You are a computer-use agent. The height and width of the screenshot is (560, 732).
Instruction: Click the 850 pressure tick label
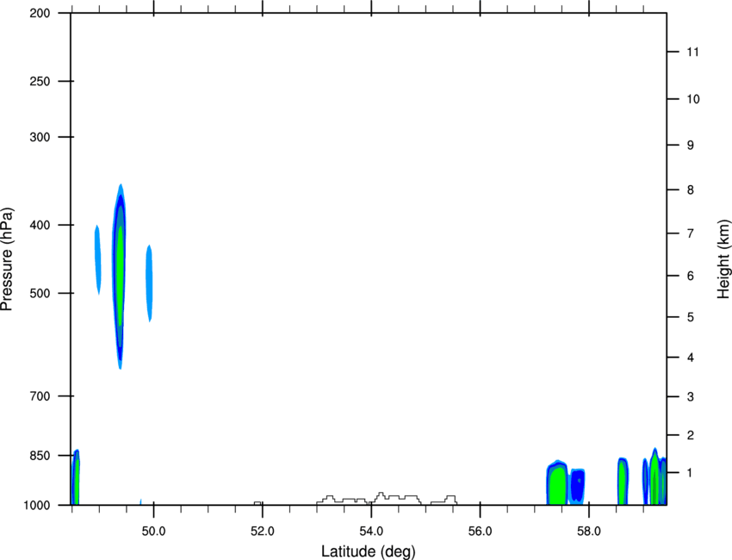click(x=40, y=456)
